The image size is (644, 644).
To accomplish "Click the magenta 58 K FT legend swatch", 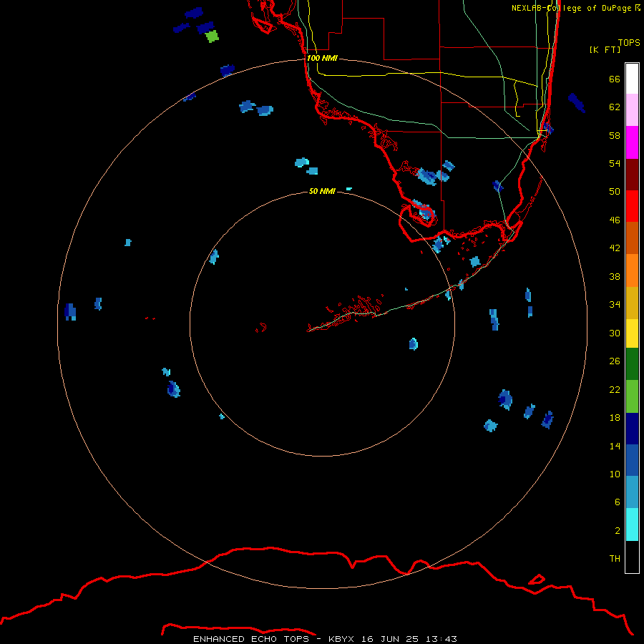I will (x=632, y=142).
